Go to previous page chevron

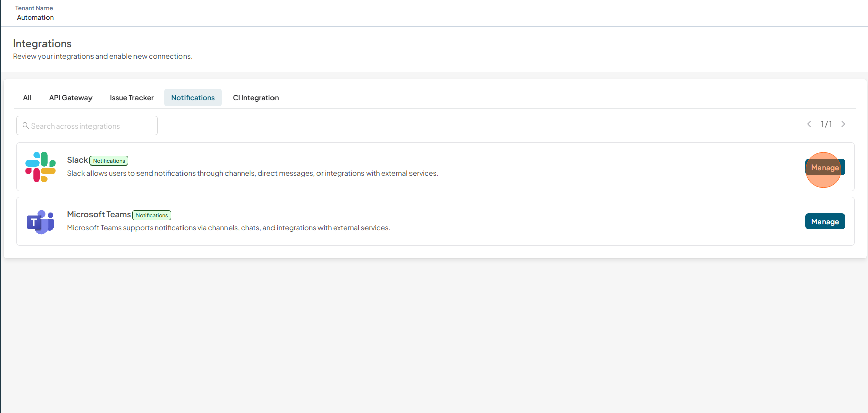click(809, 124)
